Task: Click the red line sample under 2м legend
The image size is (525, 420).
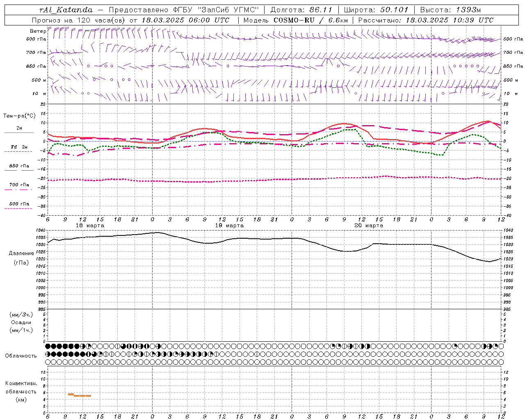Action: 19,133
